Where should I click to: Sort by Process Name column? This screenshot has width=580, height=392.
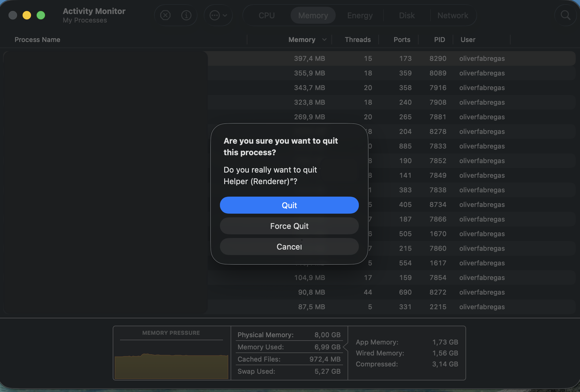pyautogui.click(x=37, y=40)
